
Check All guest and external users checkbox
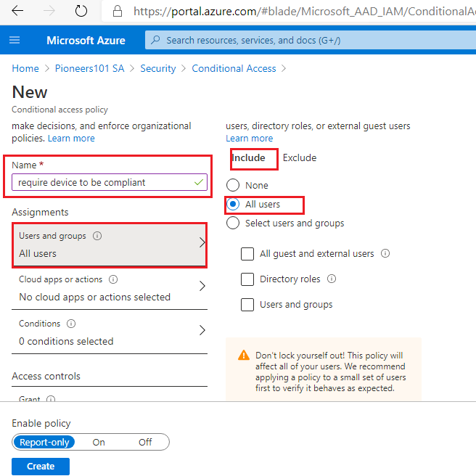point(247,254)
